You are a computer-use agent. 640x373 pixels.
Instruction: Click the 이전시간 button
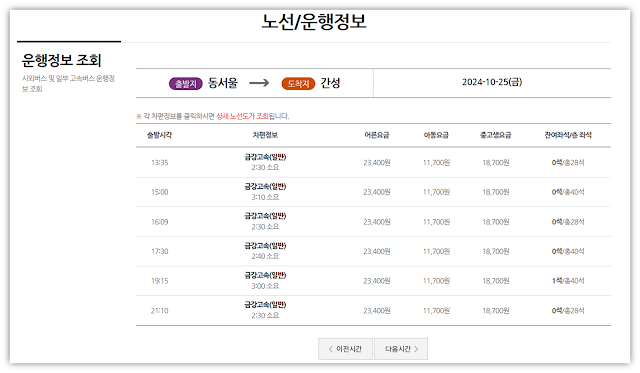tap(345, 349)
